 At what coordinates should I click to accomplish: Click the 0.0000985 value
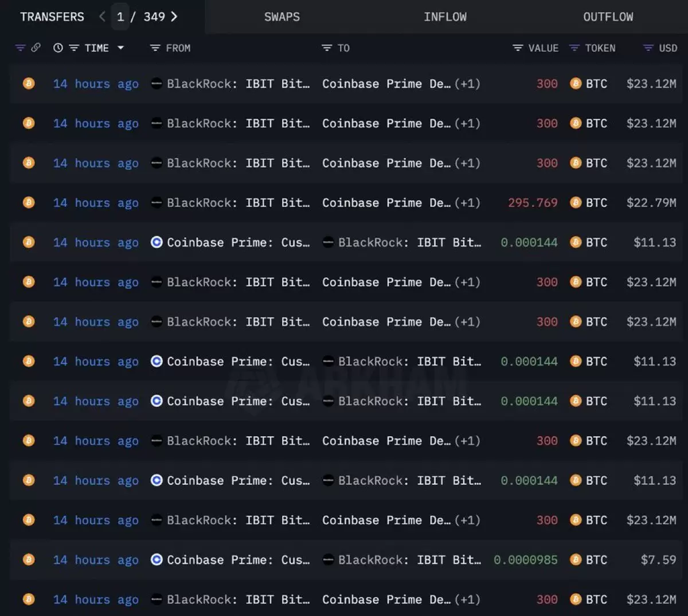[x=526, y=560]
